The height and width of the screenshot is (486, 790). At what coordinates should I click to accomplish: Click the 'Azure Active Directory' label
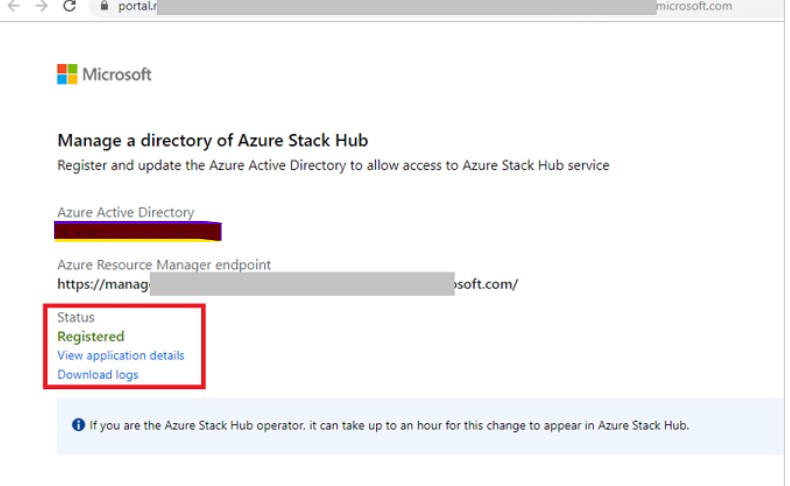pos(126,213)
